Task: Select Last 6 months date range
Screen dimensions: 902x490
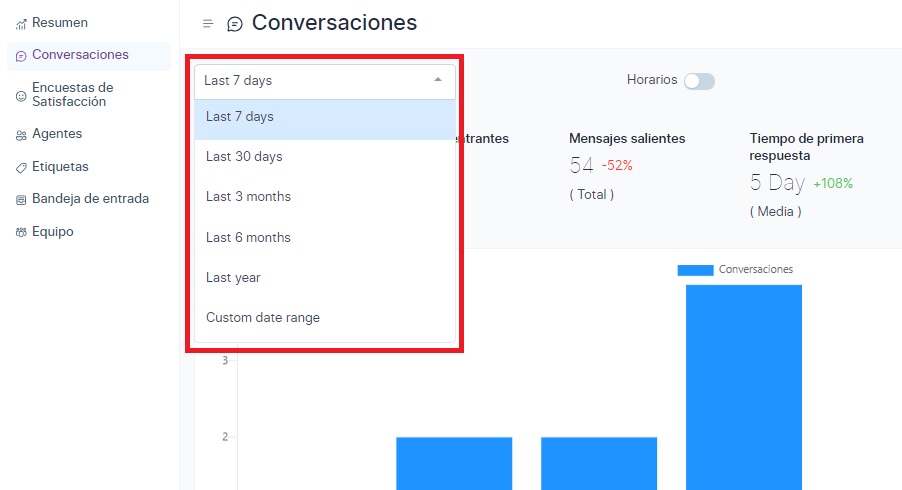Action: (248, 238)
